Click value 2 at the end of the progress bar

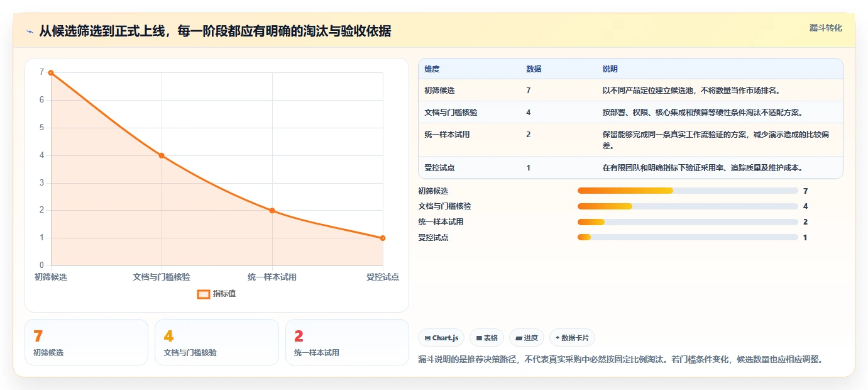click(x=805, y=222)
